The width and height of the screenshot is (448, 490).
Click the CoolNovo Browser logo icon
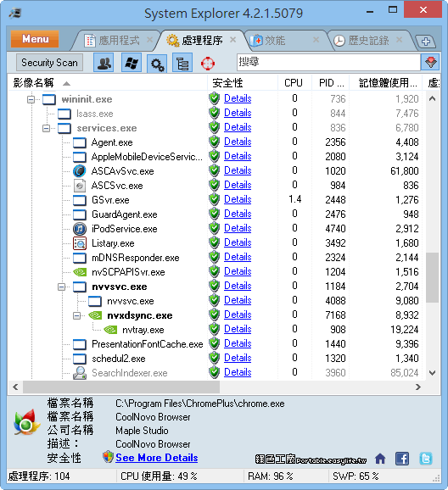[26, 422]
